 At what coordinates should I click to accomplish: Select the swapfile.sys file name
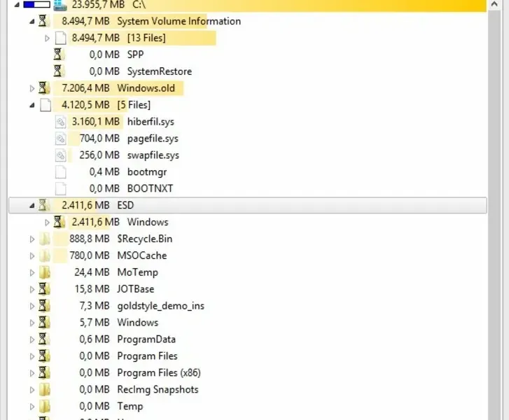point(153,155)
